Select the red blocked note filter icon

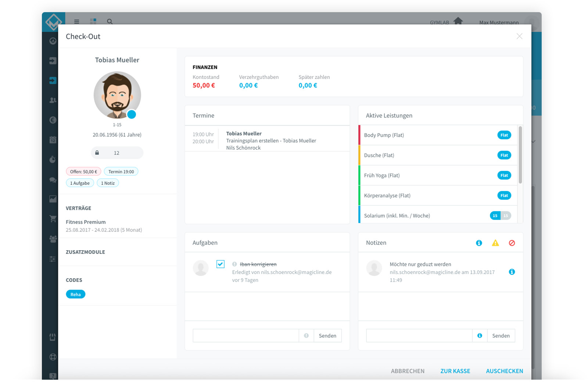(x=512, y=243)
